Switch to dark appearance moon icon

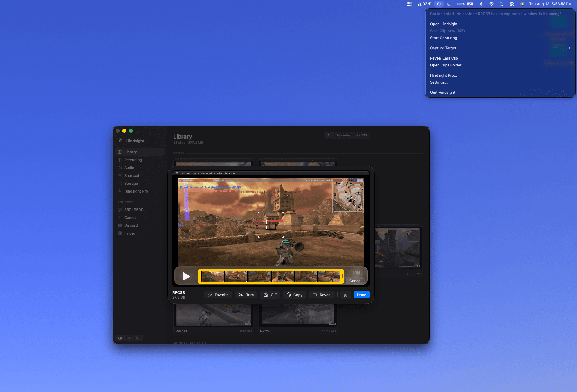point(138,338)
